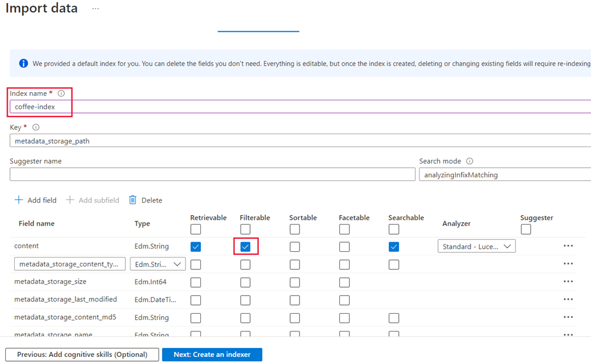Uncheck Searchable for the content field
Image resolution: width=591 pixels, height=364 pixels.
click(394, 247)
